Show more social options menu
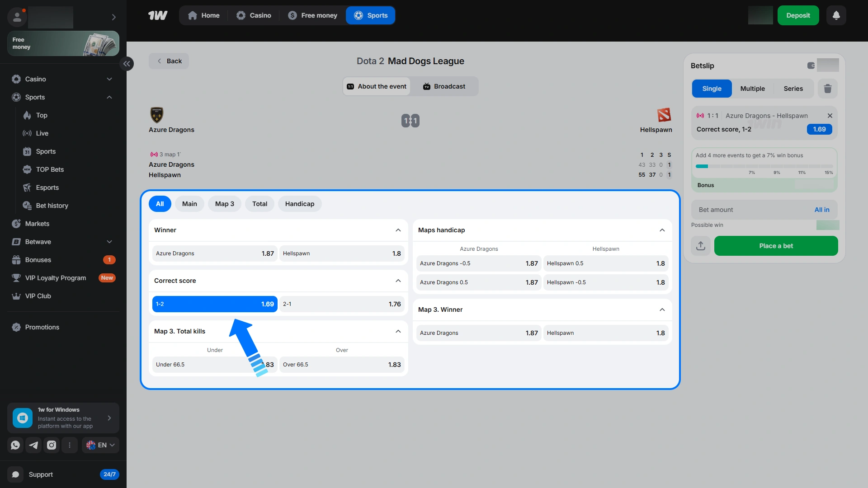The height and width of the screenshot is (488, 868). pos(70,445)
